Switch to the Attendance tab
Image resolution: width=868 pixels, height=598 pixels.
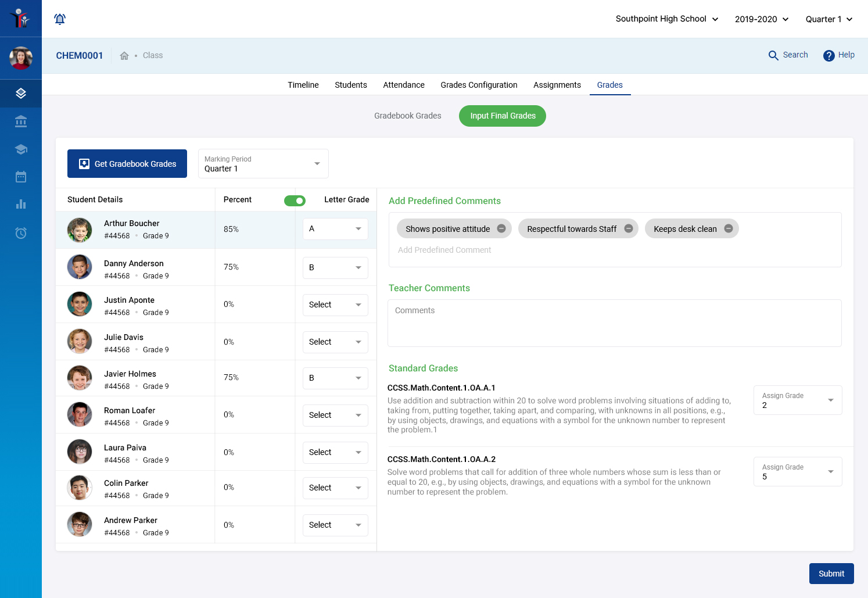pos(403,85)
